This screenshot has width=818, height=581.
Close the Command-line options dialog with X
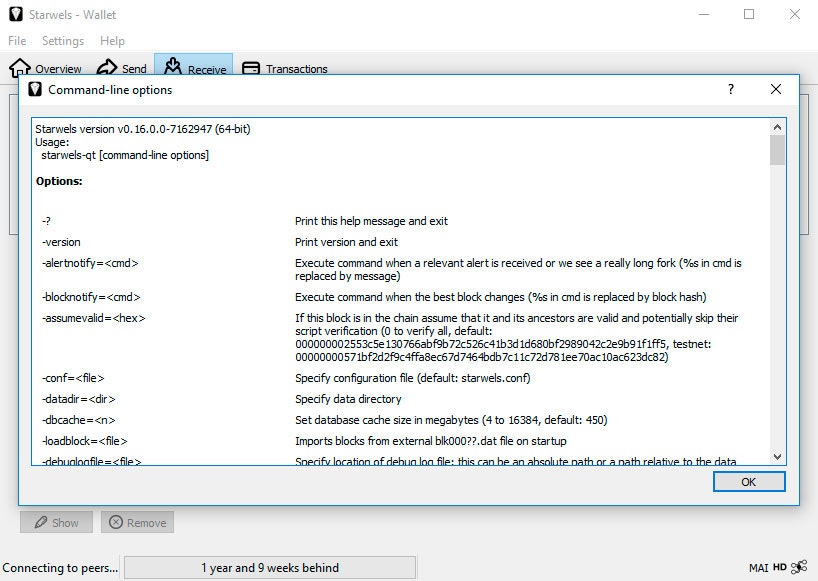click(776, 89)
